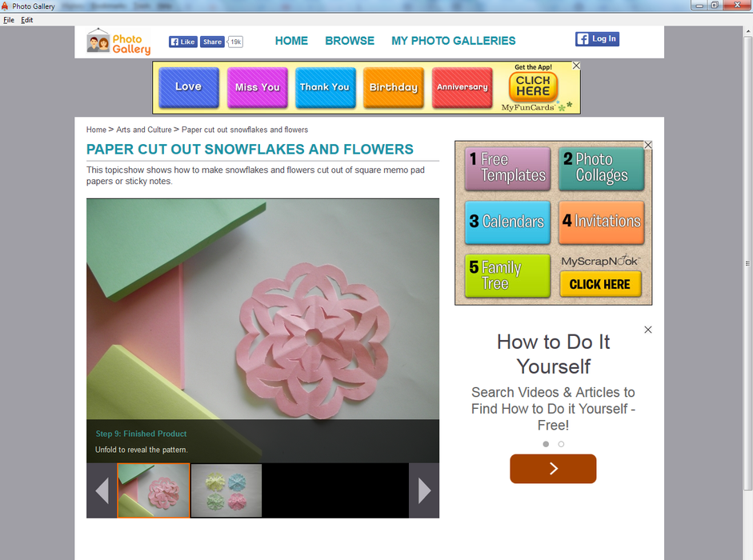Select the first ad carousel dot
The height and width of the screenshot is (560, 753).
[x=546, y=444]
